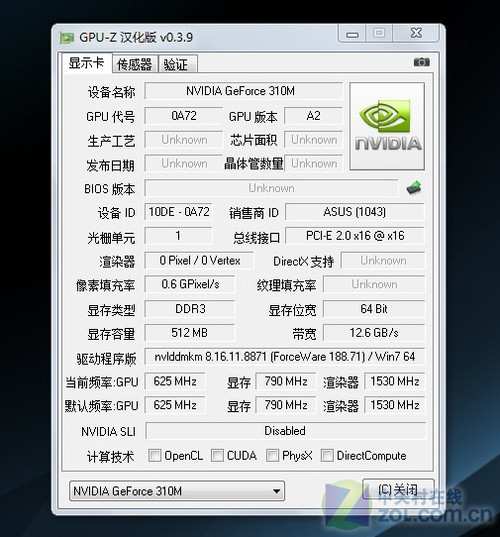Click the 默认频率 GPU value 625 MHz
This screenshot has width=500, height=537.
coord(175,405)
